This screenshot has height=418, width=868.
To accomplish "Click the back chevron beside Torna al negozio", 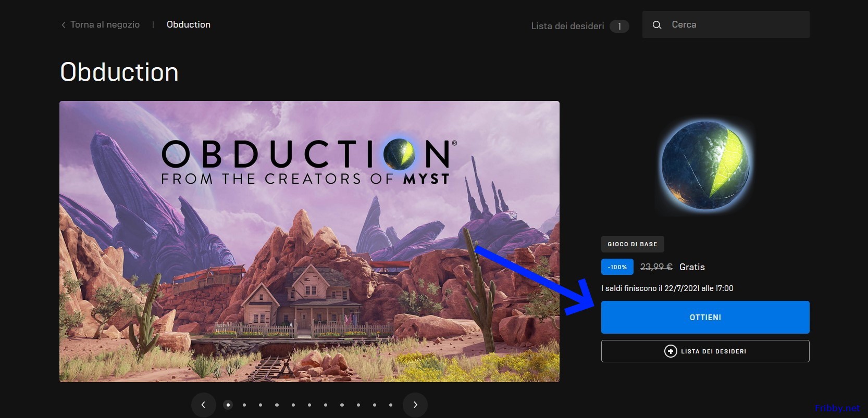I will point(63,25).
